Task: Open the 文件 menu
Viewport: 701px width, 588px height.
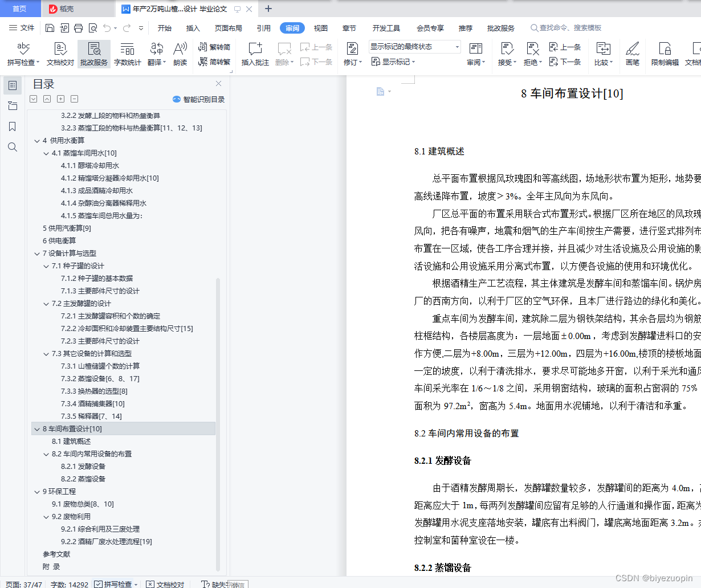Action: point(22,28)
